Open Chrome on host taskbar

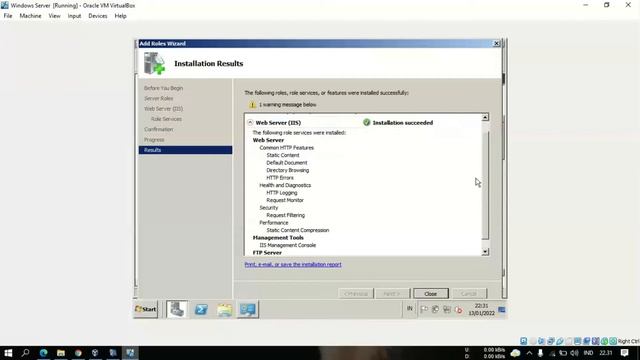(78, 353)
